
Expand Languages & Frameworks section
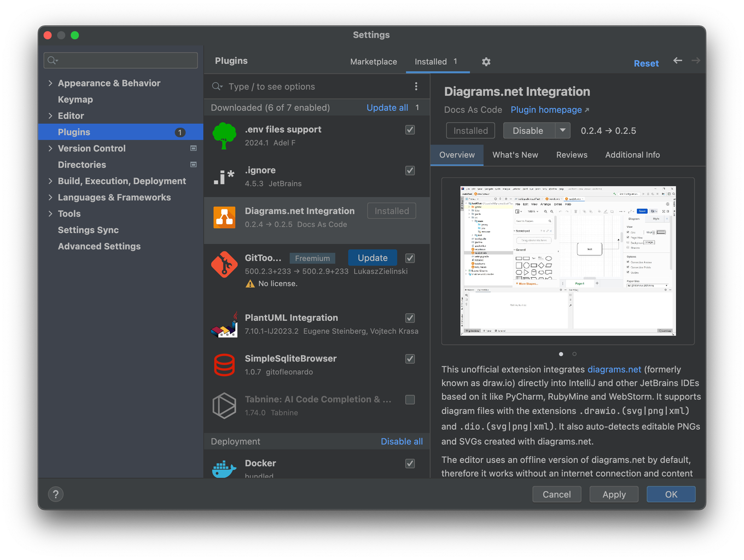(x=50, y=197)
